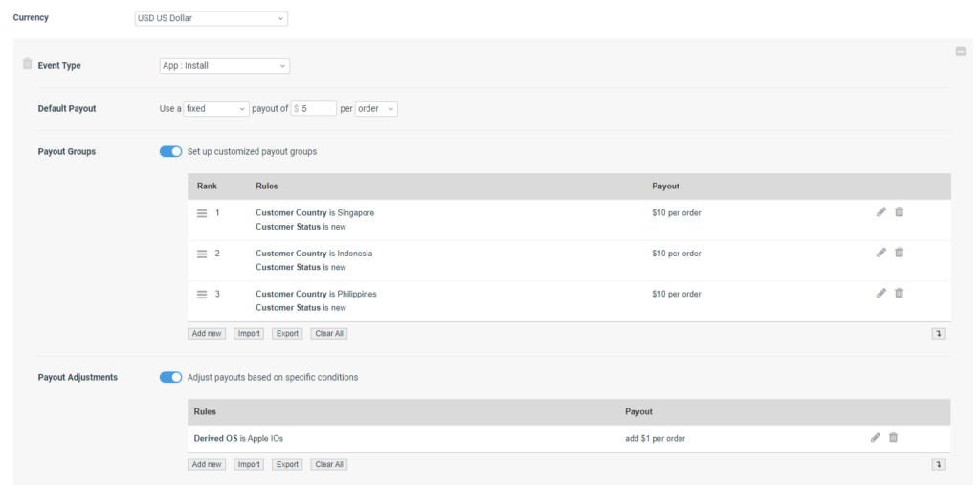The image size is (980, 485).
Task: Edit the Indonesia payout group rule
Action: pos(881,253)
